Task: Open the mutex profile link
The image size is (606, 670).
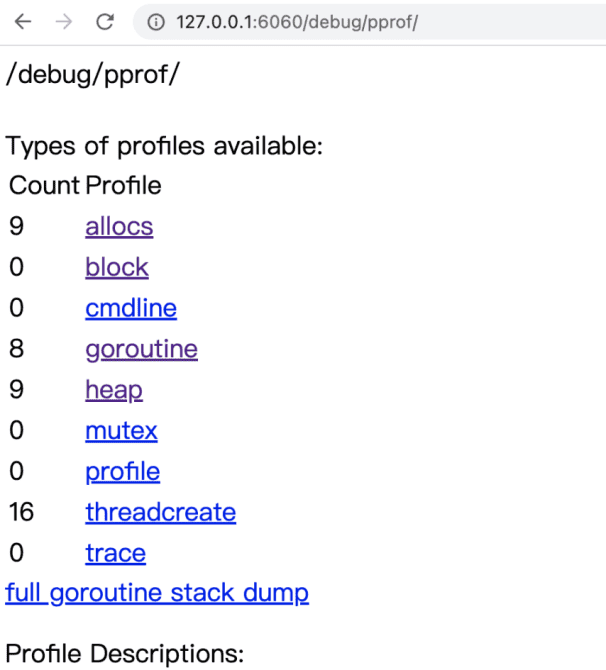Action: coord(121,431)
